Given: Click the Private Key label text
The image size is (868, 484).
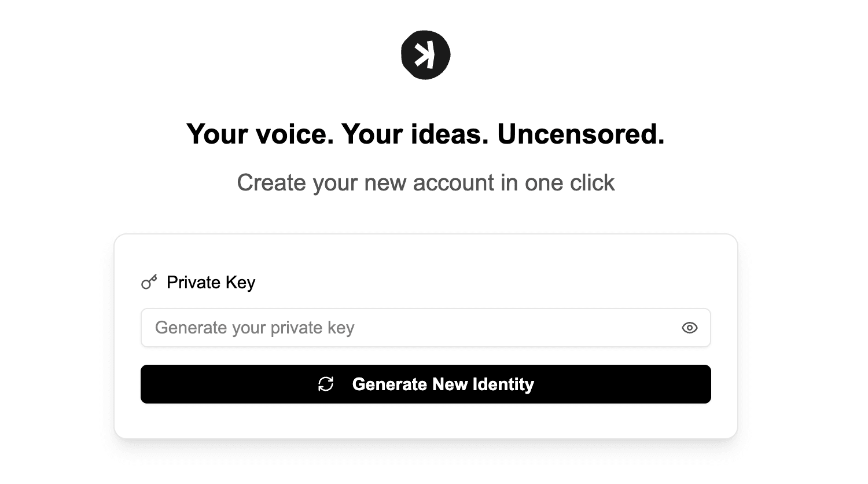Looking at the screenshot, I should (211, 283).
